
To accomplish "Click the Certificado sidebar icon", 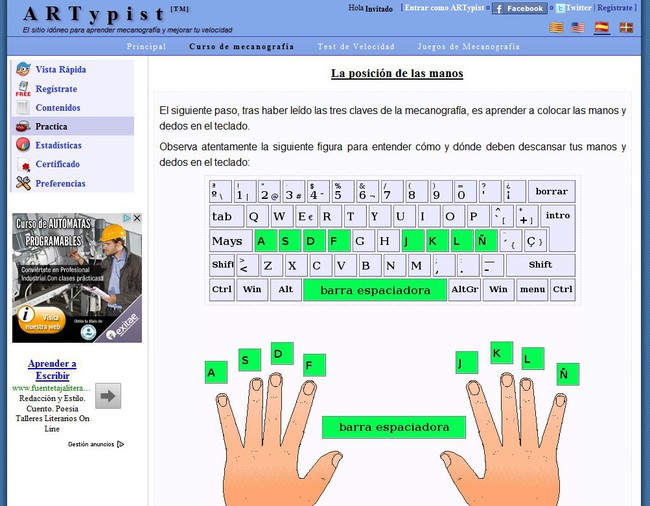I will coord(24,164).
